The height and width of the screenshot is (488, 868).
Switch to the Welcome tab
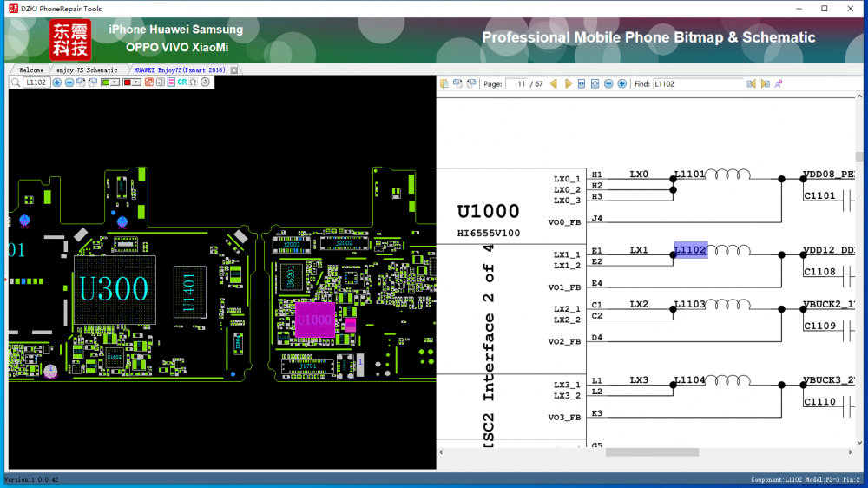30,69
